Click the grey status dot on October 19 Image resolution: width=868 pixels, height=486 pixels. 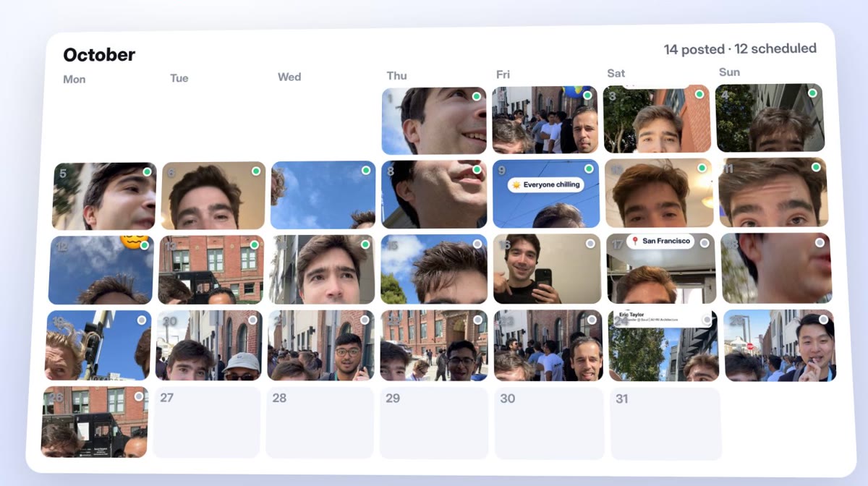click(142, 320)
